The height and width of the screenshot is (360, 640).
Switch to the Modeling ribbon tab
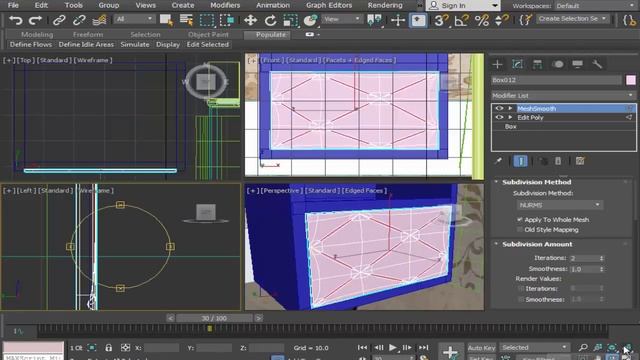coord(37,35)
